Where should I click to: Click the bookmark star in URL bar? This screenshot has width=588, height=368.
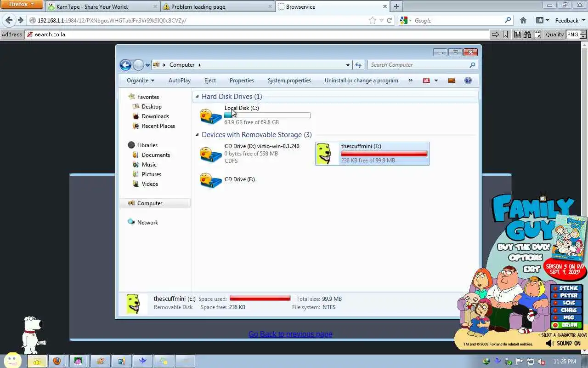tap(372, 20)
